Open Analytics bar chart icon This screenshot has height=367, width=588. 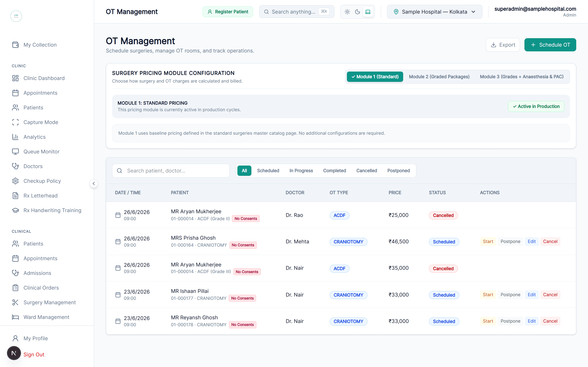point(15,137)
